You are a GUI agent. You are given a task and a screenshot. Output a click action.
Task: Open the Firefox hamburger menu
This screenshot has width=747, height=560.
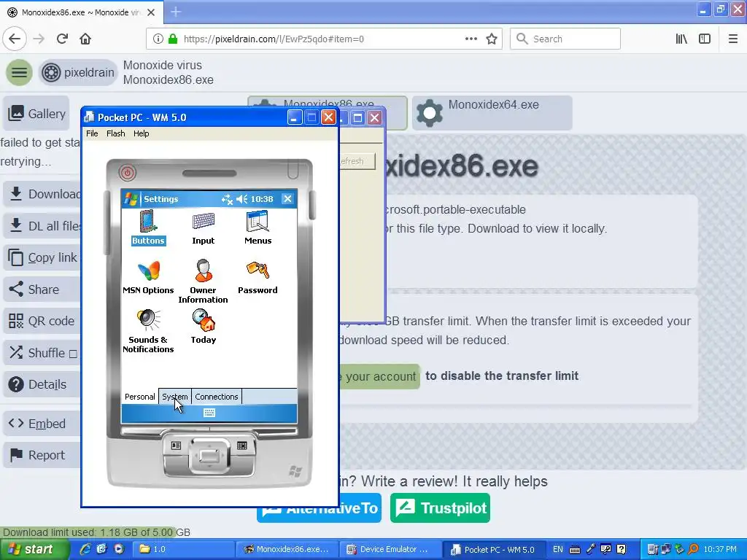click(733, 39)
